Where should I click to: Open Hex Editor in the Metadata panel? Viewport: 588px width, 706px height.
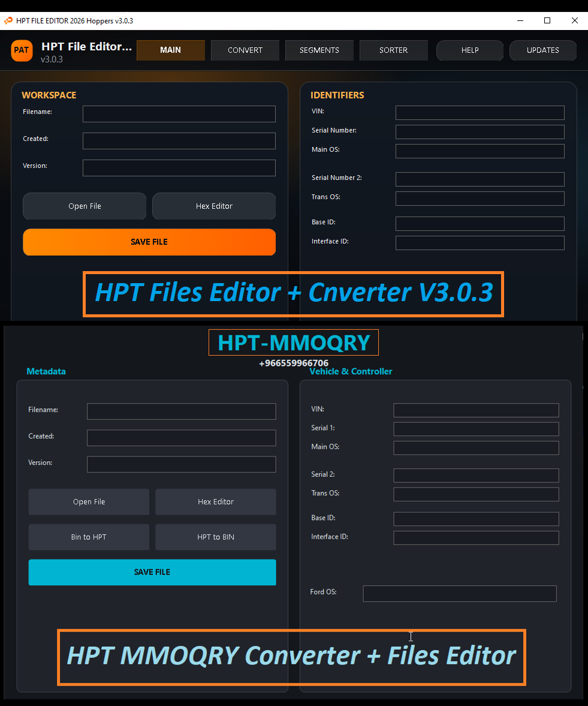[216, 502]
